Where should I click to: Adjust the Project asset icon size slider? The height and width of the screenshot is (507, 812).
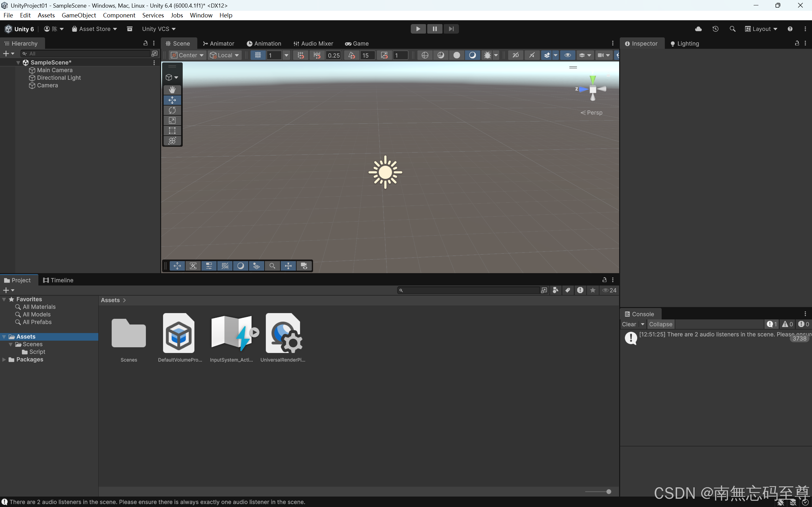(x=608, y=491)
